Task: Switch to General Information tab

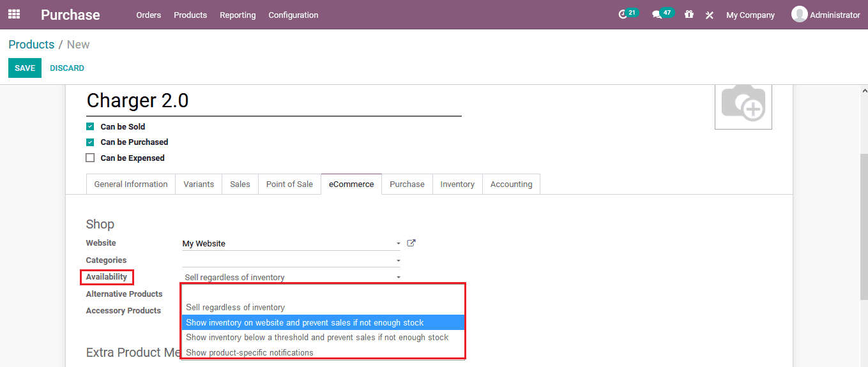Action: (131, 184)
